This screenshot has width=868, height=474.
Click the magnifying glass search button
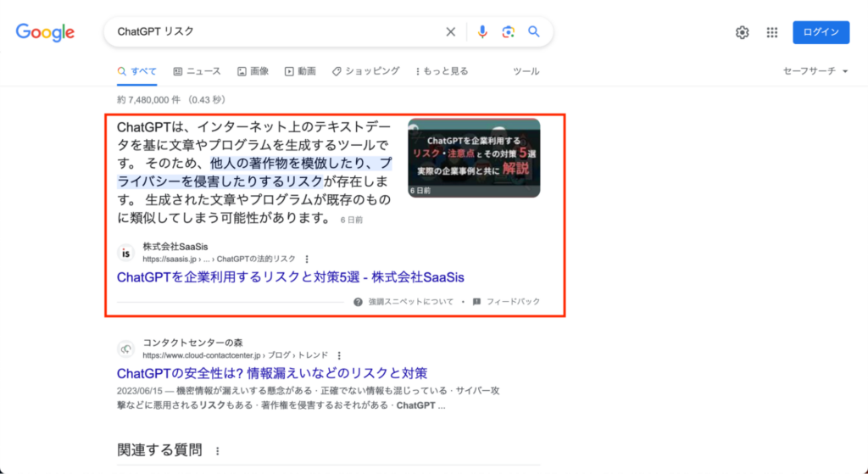tap(534, 32)
